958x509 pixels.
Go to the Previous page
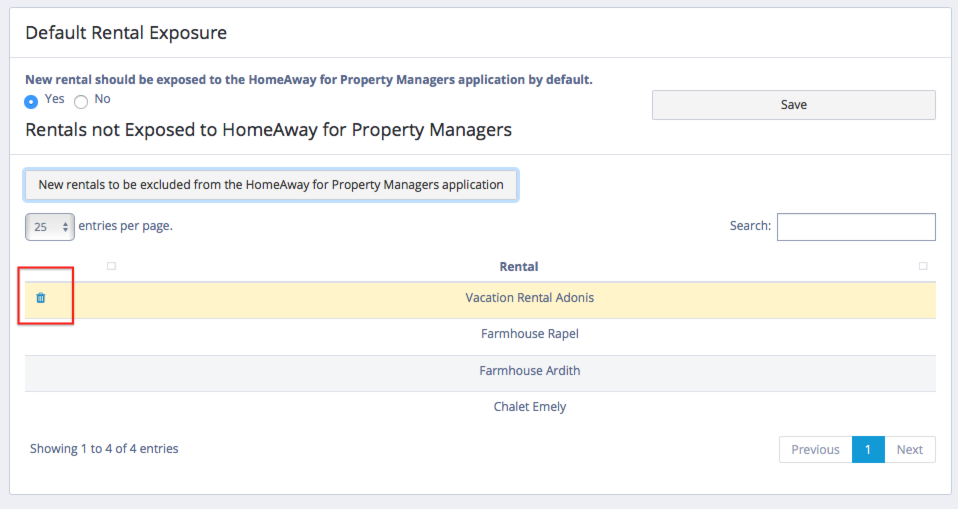click(x=815, y=450)
